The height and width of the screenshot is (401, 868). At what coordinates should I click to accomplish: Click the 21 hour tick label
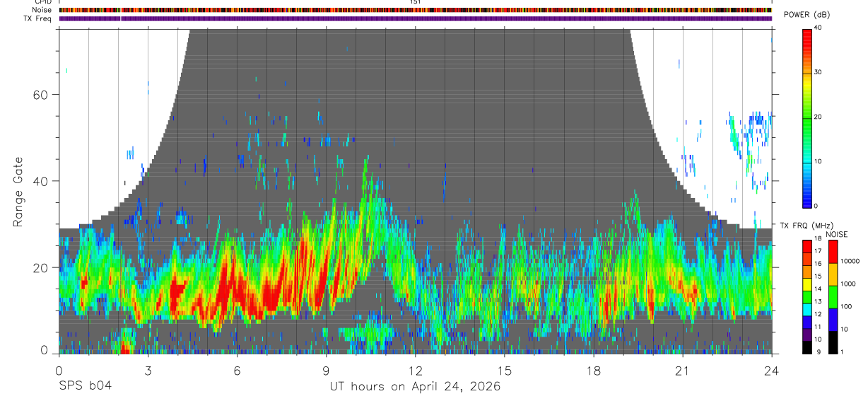(x=683, y=371)
